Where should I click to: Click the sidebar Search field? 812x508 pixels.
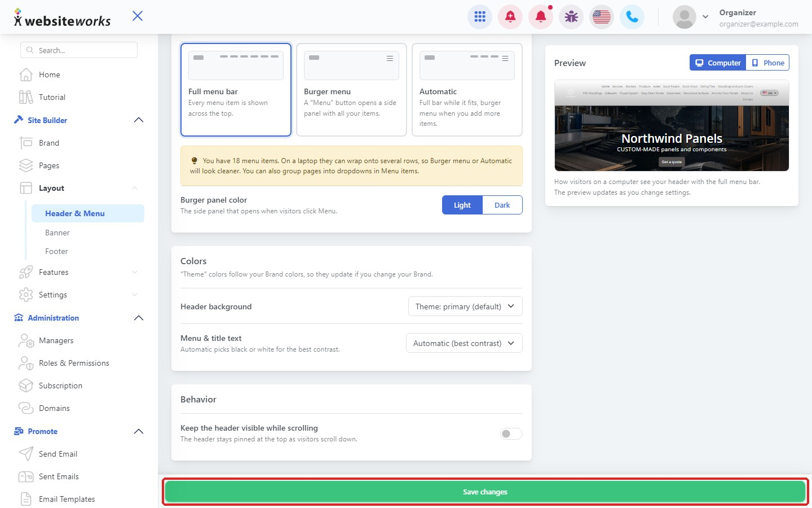tap(79, 50)
